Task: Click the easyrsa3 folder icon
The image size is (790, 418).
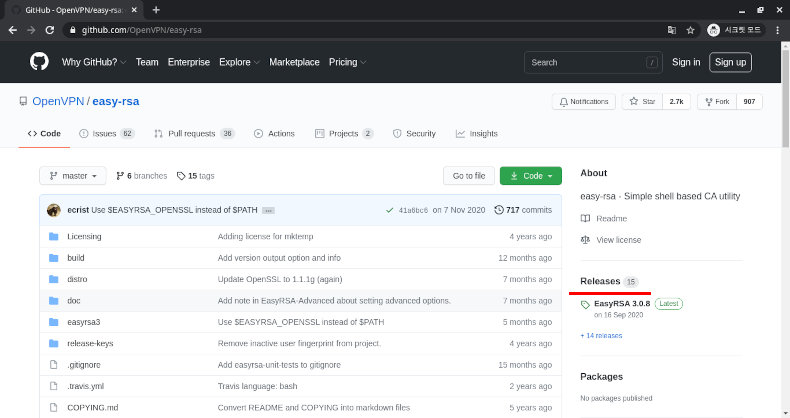Action: tap(53, 322)
